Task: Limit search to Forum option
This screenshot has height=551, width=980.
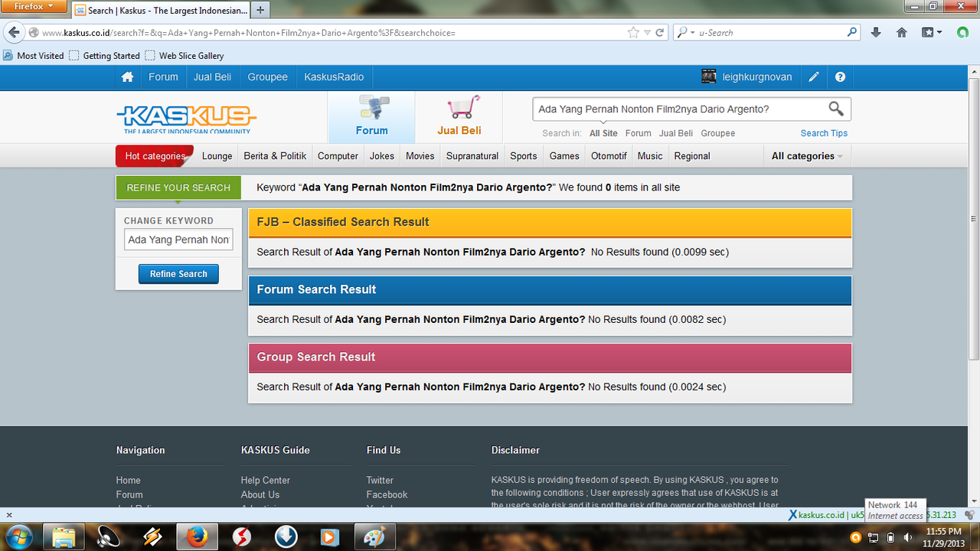Action: coord(639,133)
